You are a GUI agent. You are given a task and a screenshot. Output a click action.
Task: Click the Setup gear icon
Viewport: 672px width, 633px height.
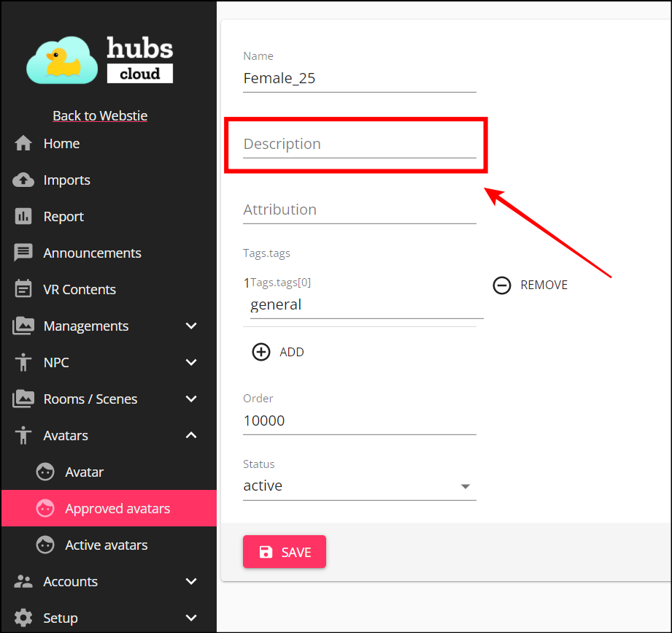coord(23,618)
